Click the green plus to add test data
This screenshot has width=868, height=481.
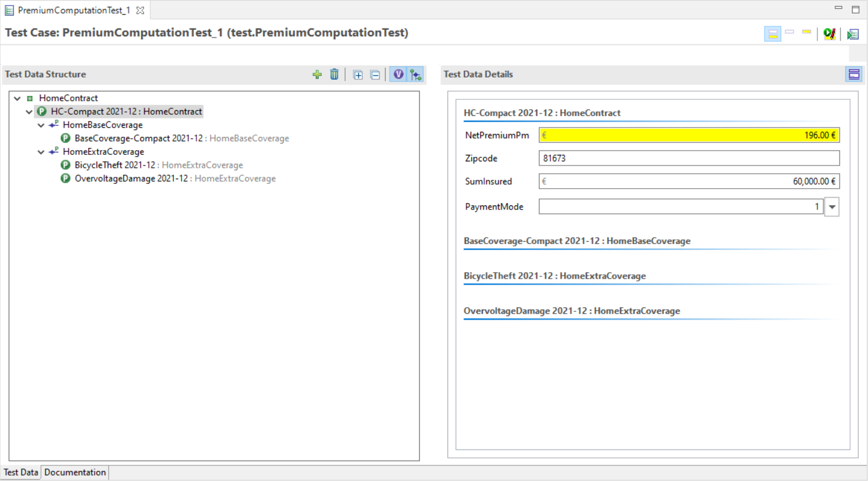pos(317,74)
